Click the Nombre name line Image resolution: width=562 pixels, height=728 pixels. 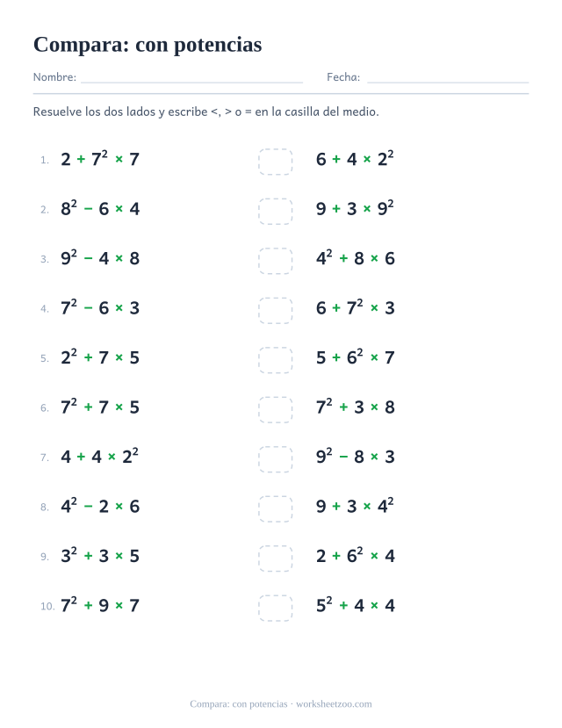191,83
